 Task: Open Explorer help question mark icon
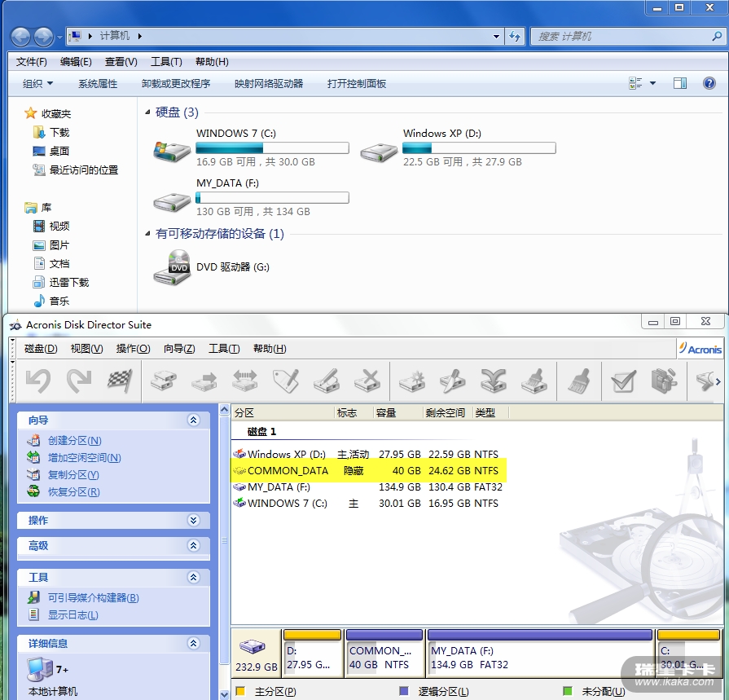tap(709, 83)
